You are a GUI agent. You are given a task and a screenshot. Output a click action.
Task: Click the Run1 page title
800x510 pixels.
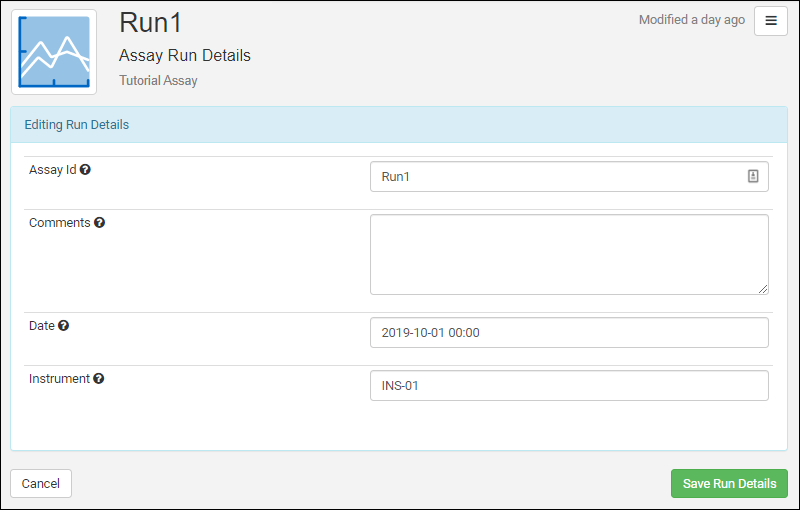(151, 23)
